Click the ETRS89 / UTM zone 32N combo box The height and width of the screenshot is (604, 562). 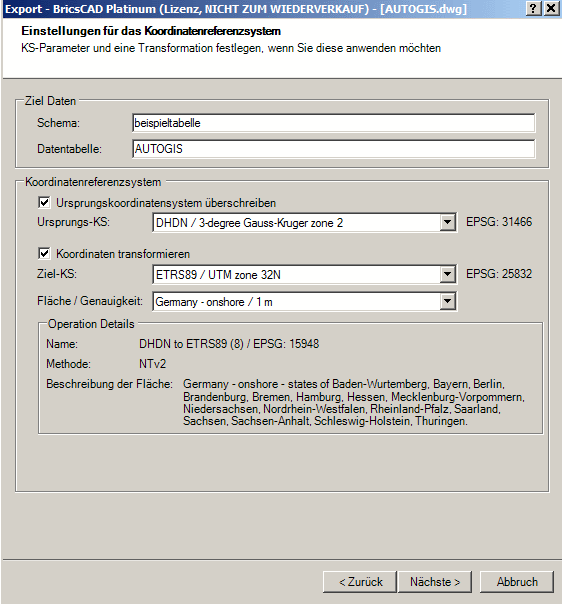(x=305, y=275)
